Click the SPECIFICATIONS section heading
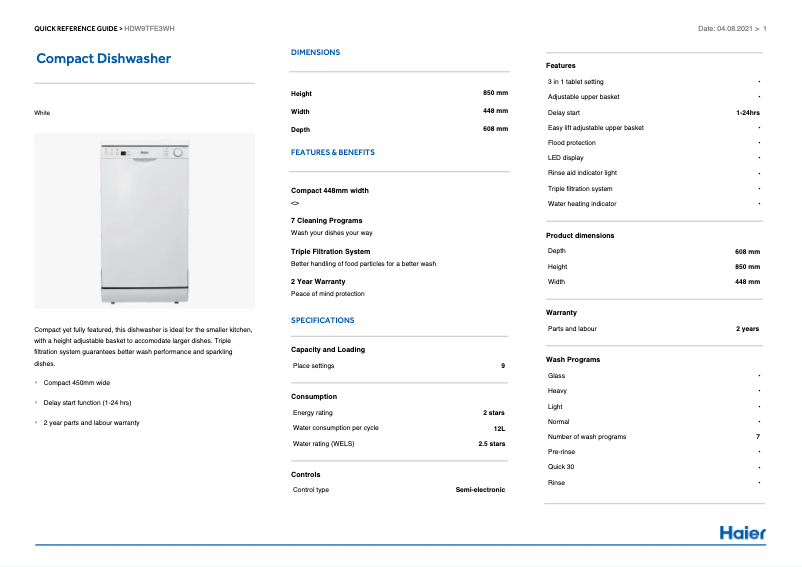The width and height of the screenshot is (802, 567). point(322,320)
